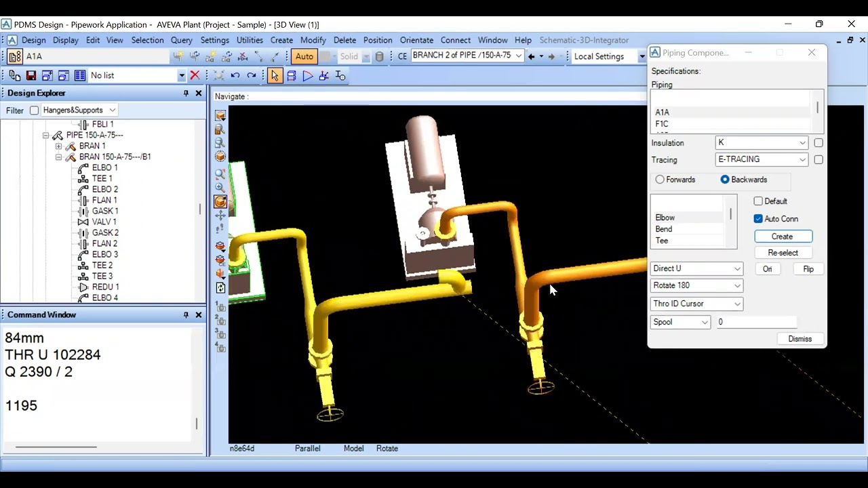Select the Backwards radio button
This screenshot has width=868, height=488.
pyautogui.click(x=725, y=180)
